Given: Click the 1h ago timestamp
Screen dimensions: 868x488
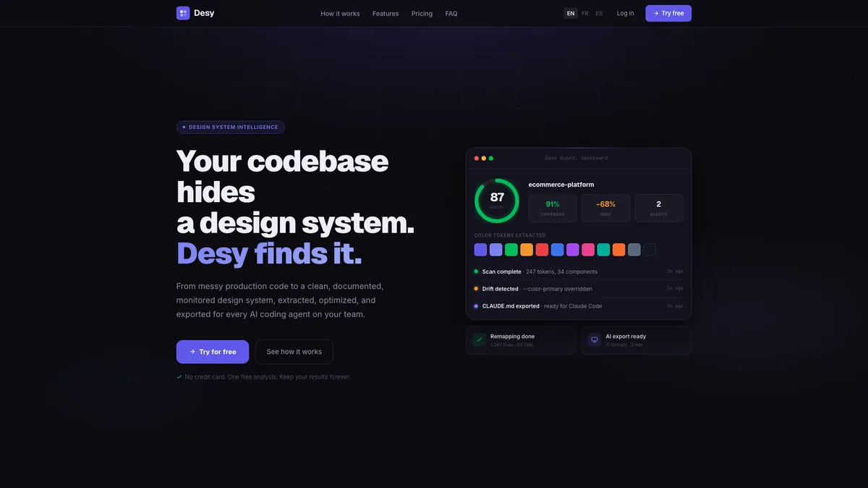Looking at the screenshot, I should (675, 289).
